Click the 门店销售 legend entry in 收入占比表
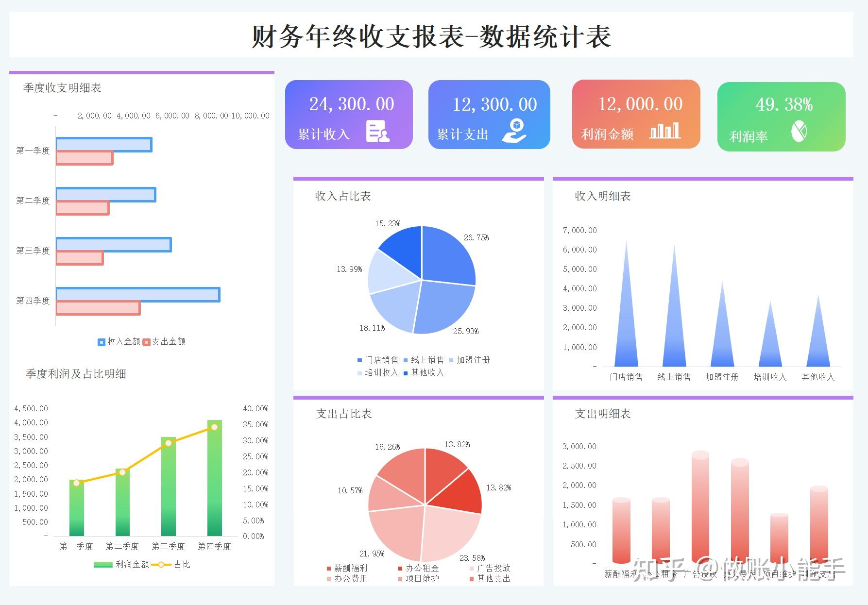This screenshot has height=605, width=868. [378, 360]
